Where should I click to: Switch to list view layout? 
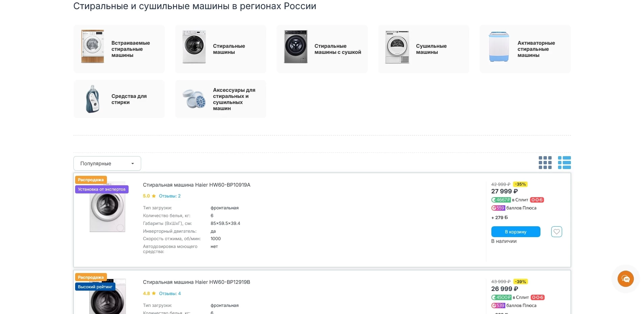[564, 163]
